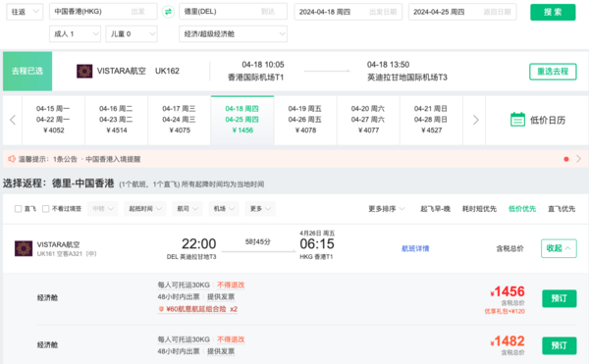This screenshot has width=589, height=364.
Task: Tick the 直飞 direct flight checkbox
Action: coord(18,209)
